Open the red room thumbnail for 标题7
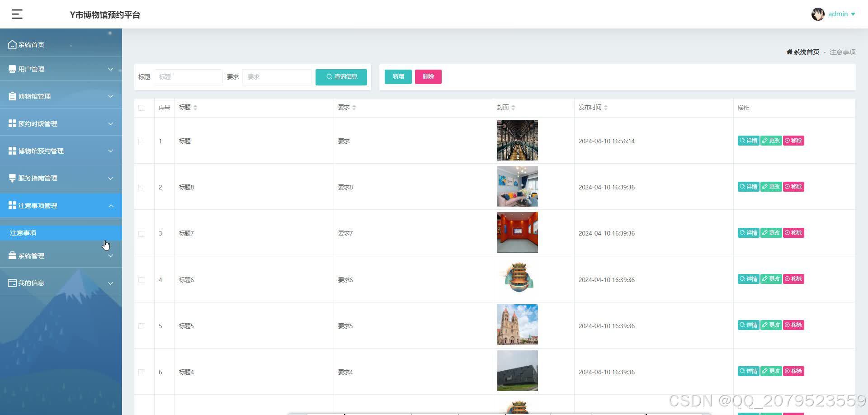 [518, 232]
